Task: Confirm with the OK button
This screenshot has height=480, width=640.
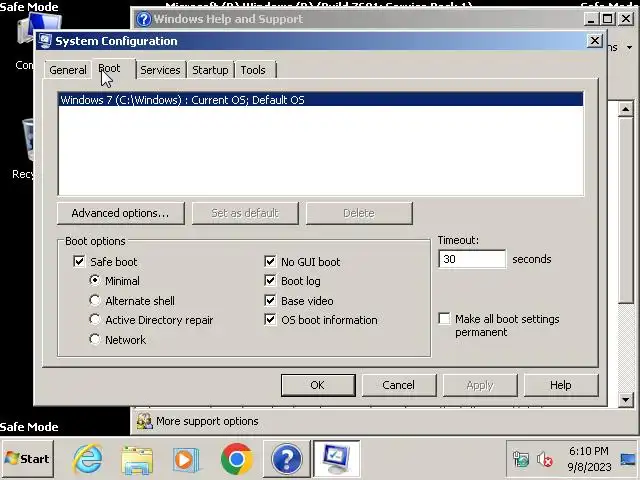Action: point(318,385)
